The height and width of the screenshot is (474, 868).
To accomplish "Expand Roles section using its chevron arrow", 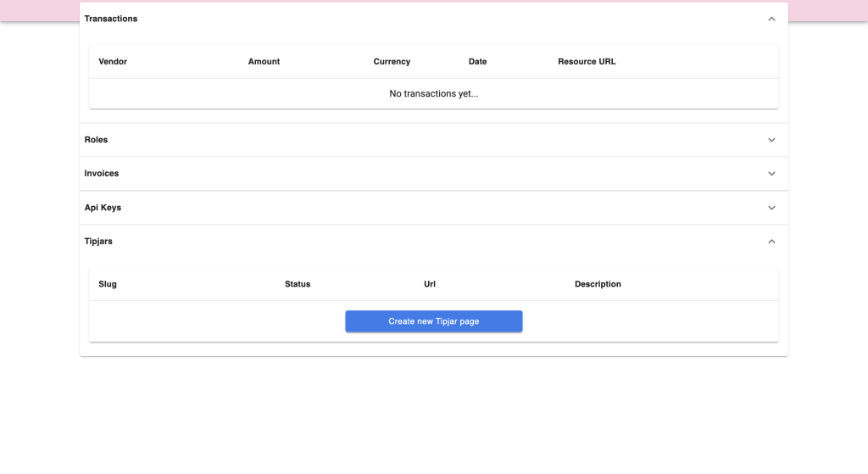I will coord(771,140).
